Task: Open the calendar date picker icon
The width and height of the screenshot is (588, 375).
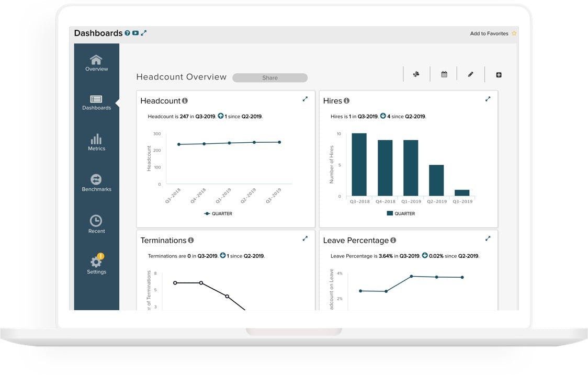Action: click(x=444, y=74)
